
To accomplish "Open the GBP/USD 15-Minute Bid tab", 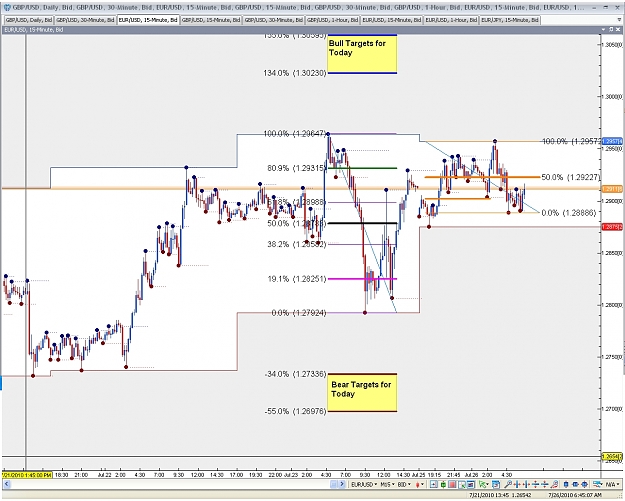I will pyautogui.click(x=211, y=20).
